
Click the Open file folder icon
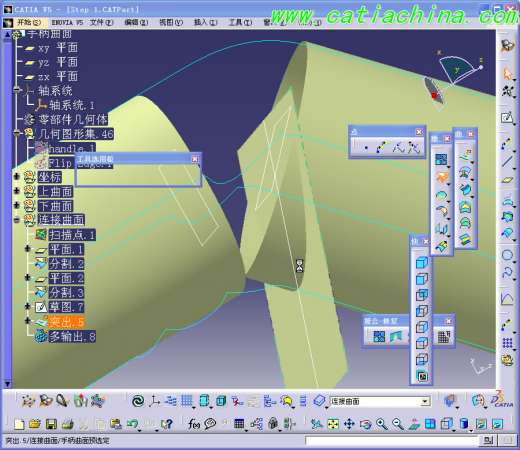coord(35,424)
